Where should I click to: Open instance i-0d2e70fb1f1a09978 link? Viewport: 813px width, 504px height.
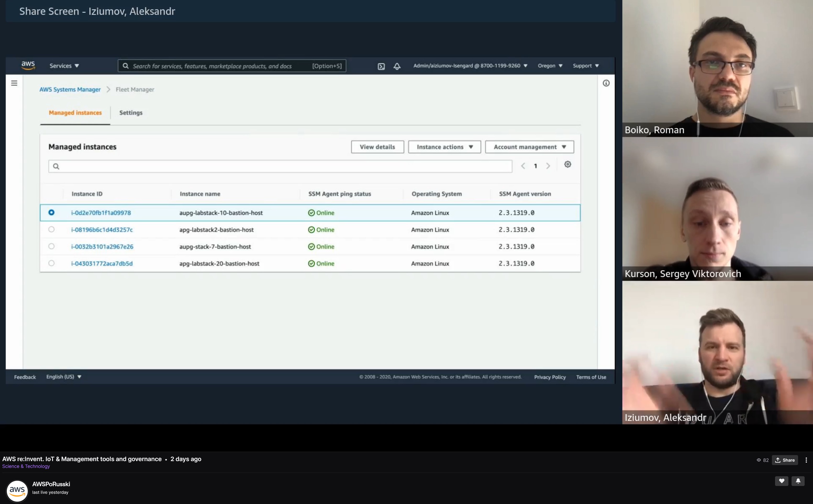(101, 213)
